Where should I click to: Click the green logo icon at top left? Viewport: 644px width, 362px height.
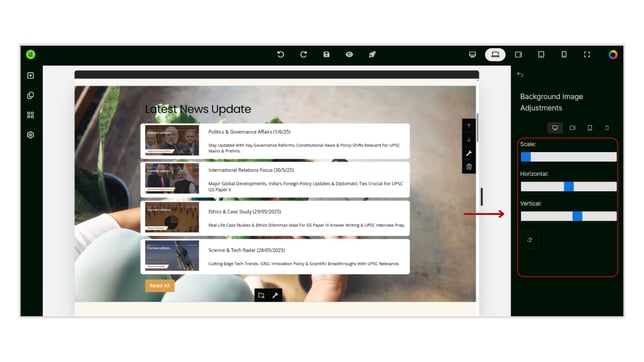coord(31,54)
